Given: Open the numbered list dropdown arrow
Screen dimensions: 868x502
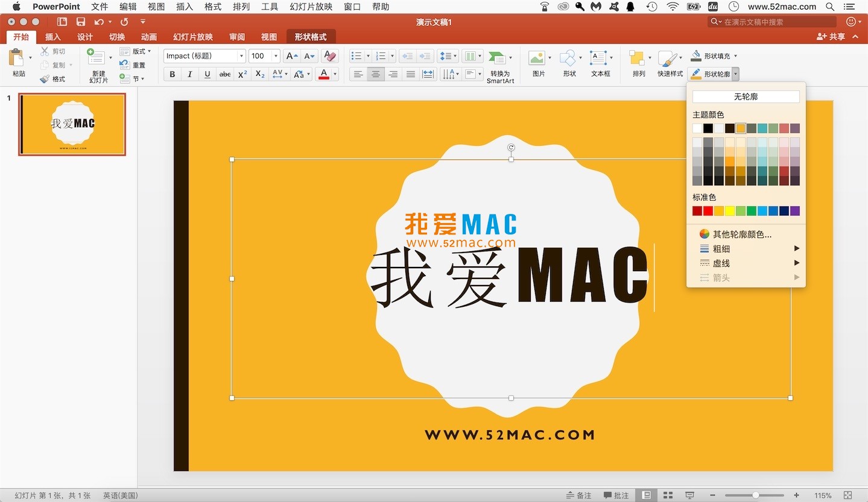Looking at the screenshot, I should click(392, 56).
